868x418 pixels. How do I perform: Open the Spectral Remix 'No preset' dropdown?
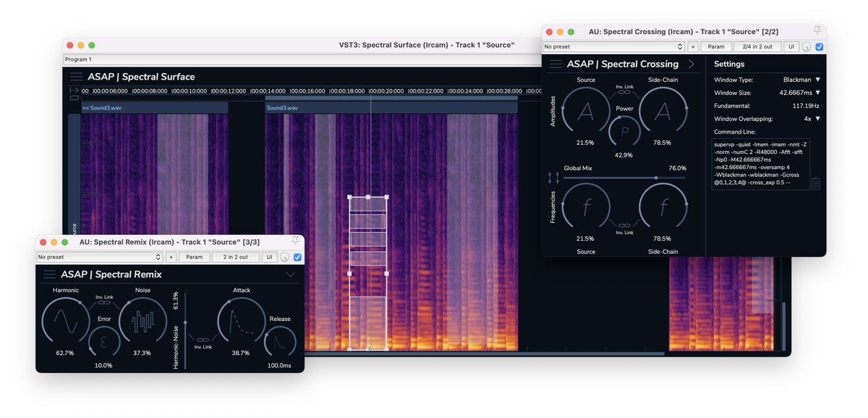click(100, 257)
